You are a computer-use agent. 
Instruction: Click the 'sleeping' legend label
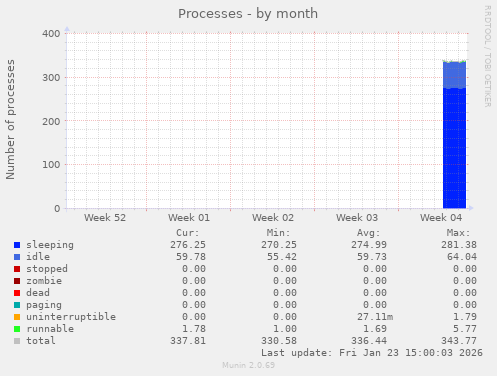50,245
